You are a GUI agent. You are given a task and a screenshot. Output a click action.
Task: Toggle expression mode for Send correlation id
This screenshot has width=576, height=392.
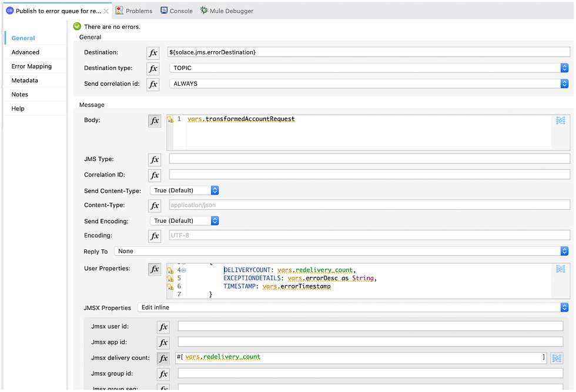pos(153,84)
